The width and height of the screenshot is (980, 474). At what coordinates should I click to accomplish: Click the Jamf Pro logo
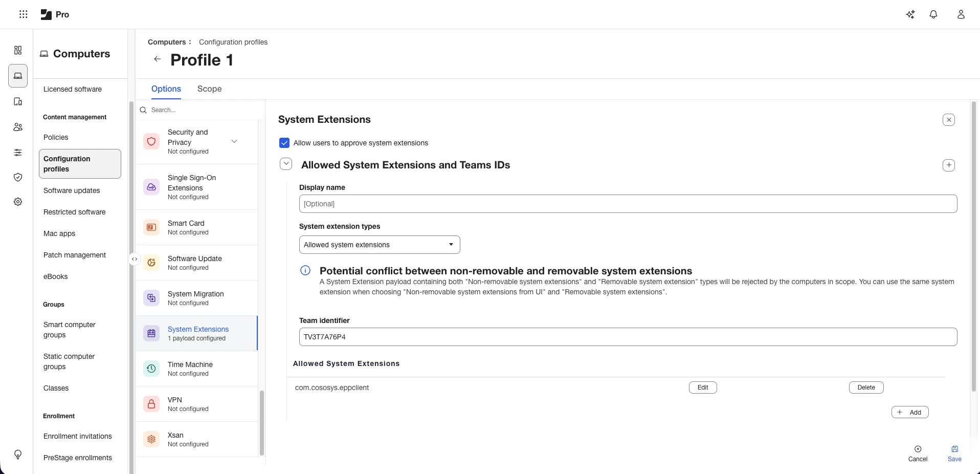click(x=55, y=14)
